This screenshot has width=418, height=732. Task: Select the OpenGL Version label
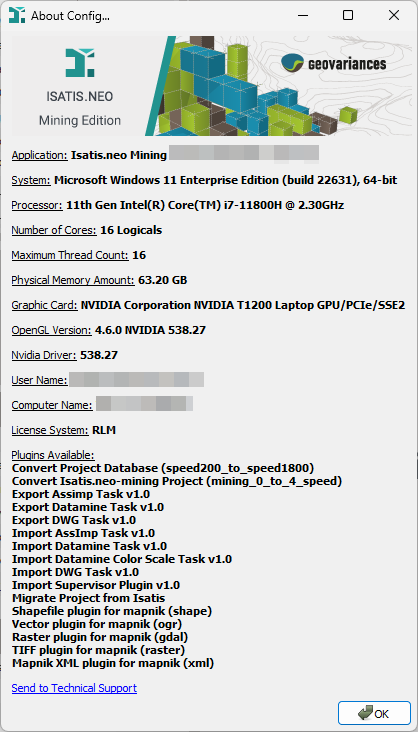click(x=52, y=330)
